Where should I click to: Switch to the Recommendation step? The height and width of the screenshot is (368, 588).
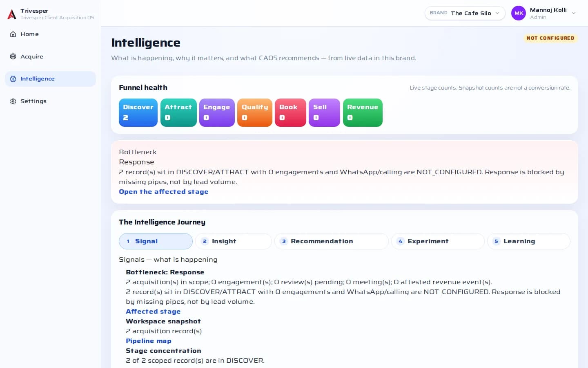pos(331,241)
